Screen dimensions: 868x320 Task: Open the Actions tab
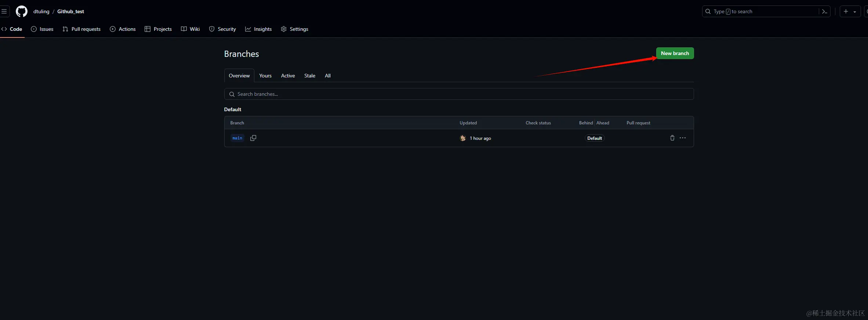[x=123, y=29]
